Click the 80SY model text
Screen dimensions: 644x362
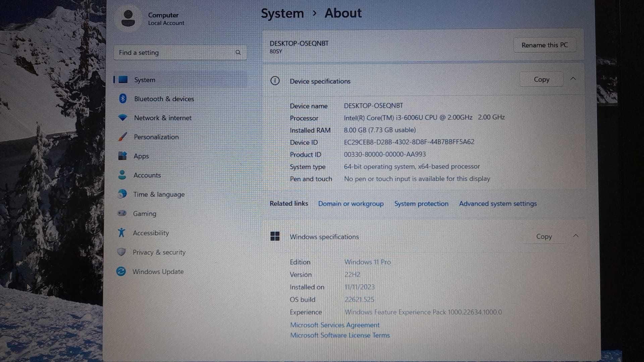(x=276, y=51)
